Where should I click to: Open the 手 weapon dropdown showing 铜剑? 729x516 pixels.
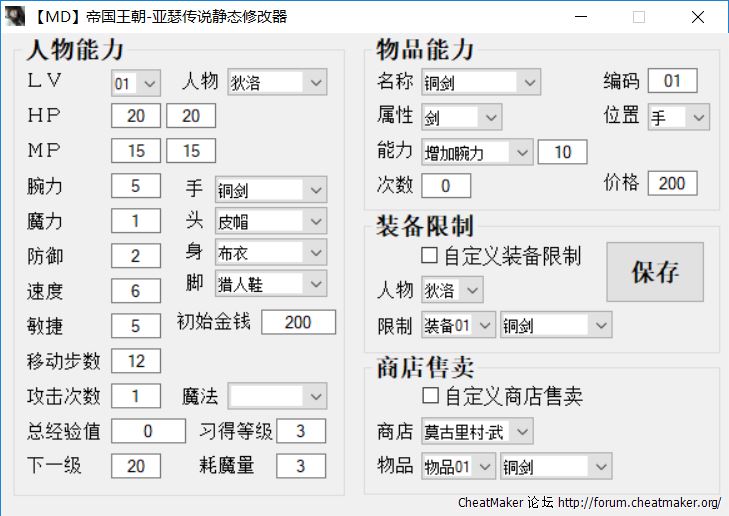(x=271, y=189)
